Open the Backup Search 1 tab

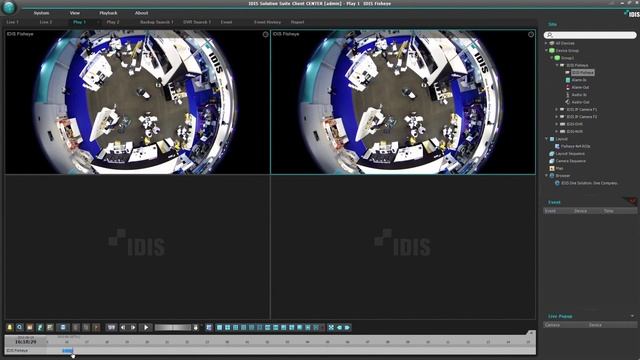pos(157,22)
